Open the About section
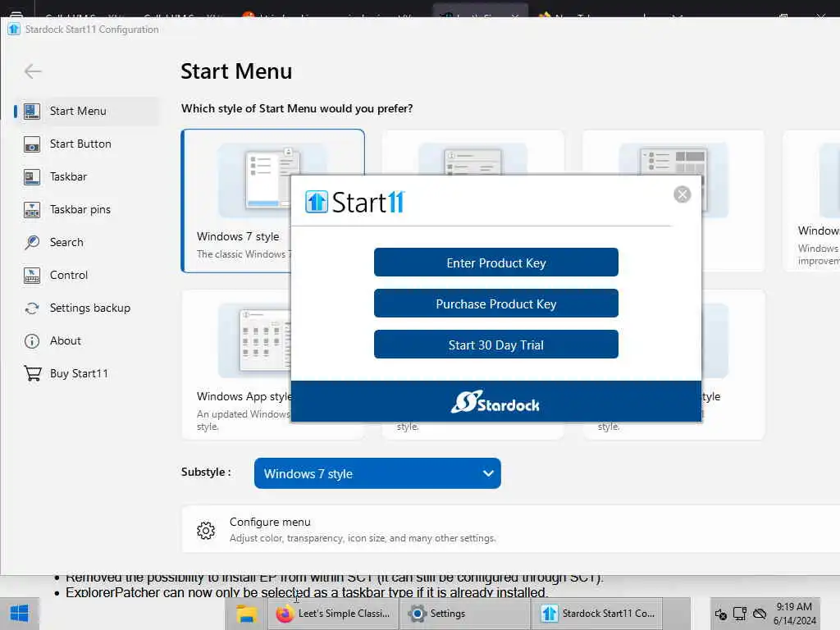Viewport: 840px width, 630px height. 87,340
